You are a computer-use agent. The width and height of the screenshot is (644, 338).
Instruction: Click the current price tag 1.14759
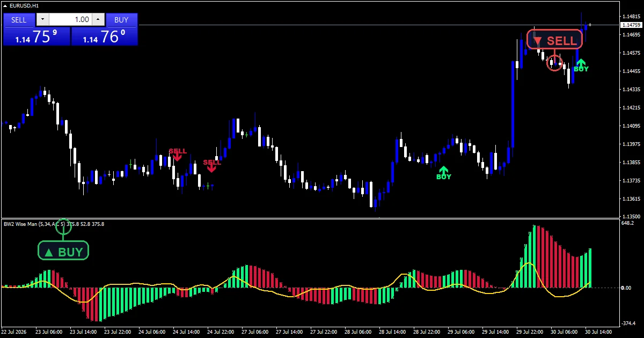(631, 25)
